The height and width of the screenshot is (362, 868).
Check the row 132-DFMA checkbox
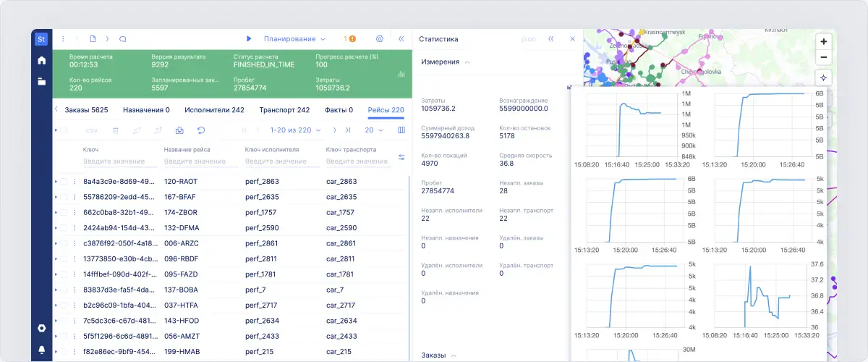point(64,228)
